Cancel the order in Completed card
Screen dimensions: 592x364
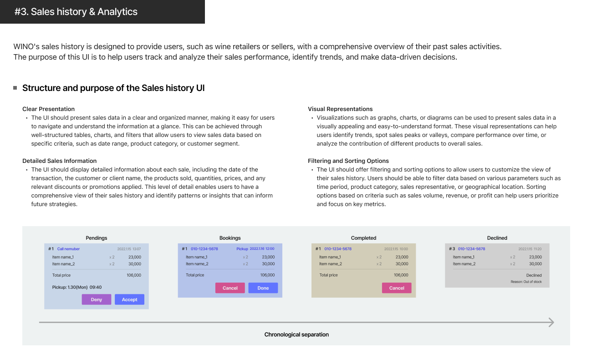pos(396,288)
